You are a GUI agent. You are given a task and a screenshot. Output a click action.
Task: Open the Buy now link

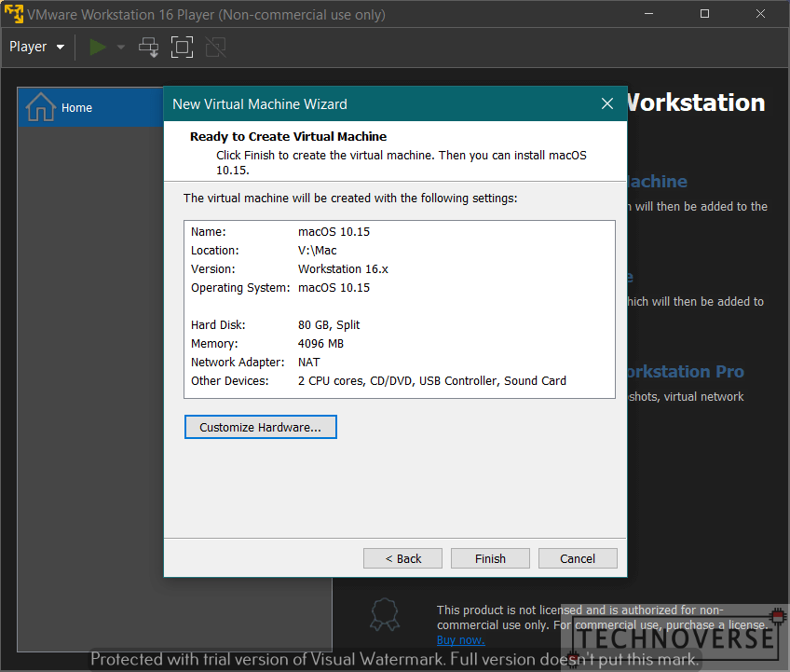[460, 640]
